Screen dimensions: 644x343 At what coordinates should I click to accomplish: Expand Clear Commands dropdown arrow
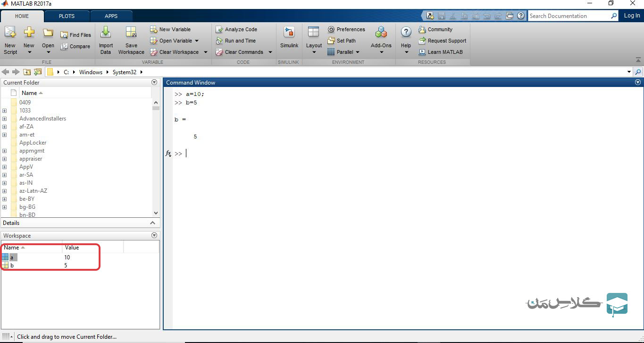[270, 52]
